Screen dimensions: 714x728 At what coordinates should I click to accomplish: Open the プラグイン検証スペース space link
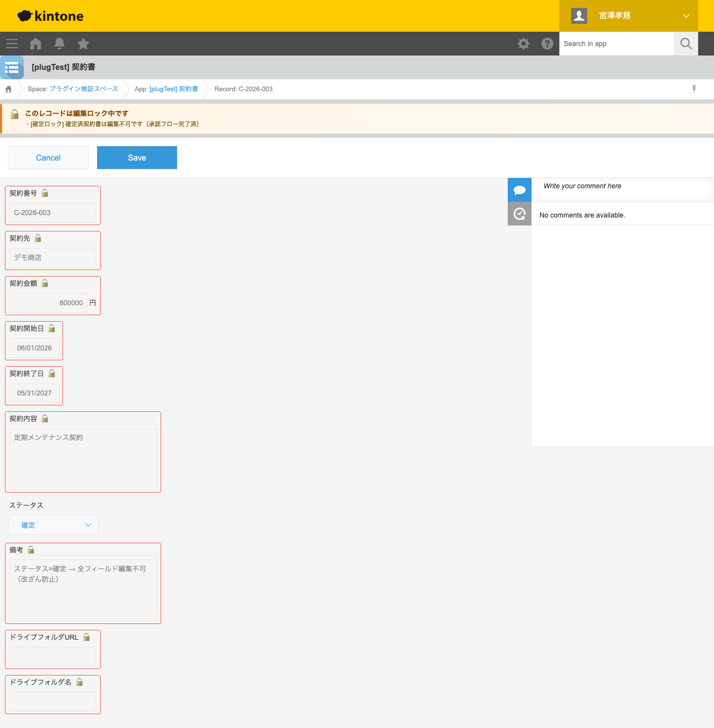point(84,89)
